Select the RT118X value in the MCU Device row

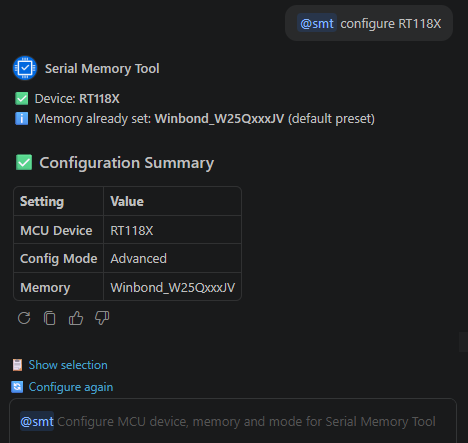click(132, 231)
